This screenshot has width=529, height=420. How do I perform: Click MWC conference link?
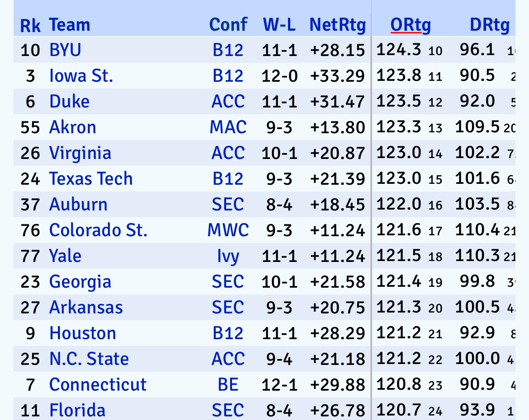pyautogui.click(x=228, y=230)
